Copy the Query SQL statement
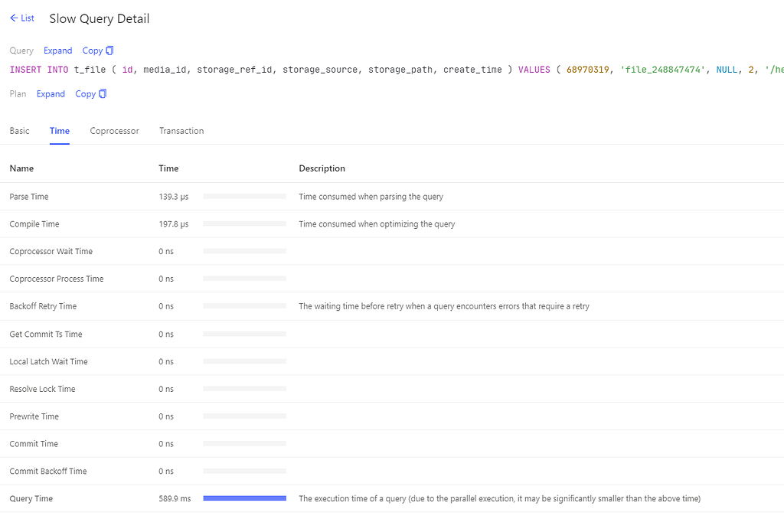 [x=97, y=51]
